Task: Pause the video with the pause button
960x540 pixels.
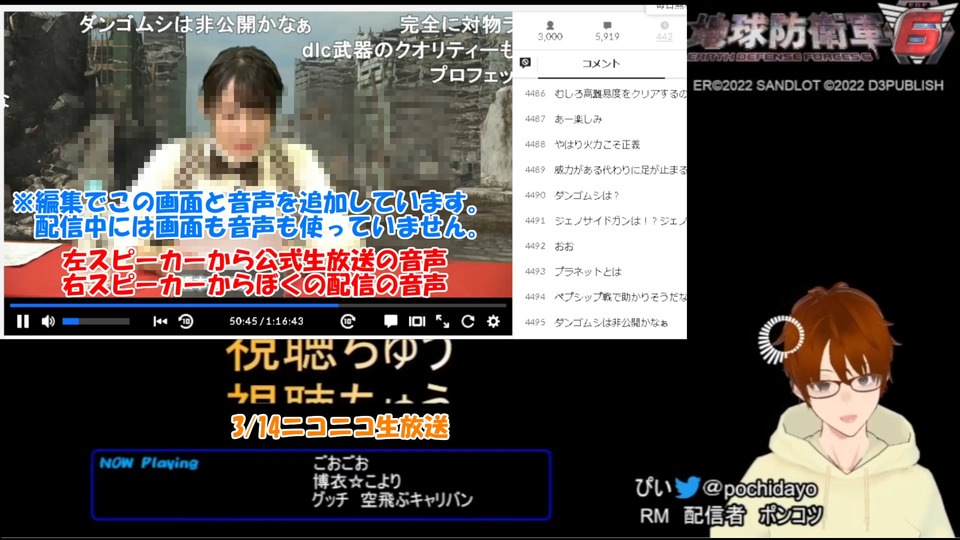Action: (x=23, y=321)
